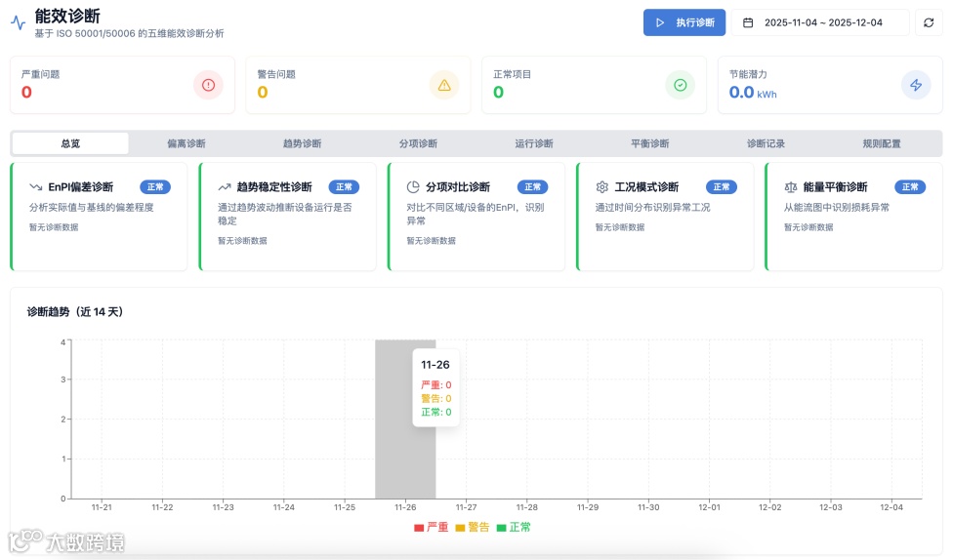Viewport: 953px width, 560px height.
Task: Click 正常: 0 in the chart tooltip
Action: [x=436, y=412]
